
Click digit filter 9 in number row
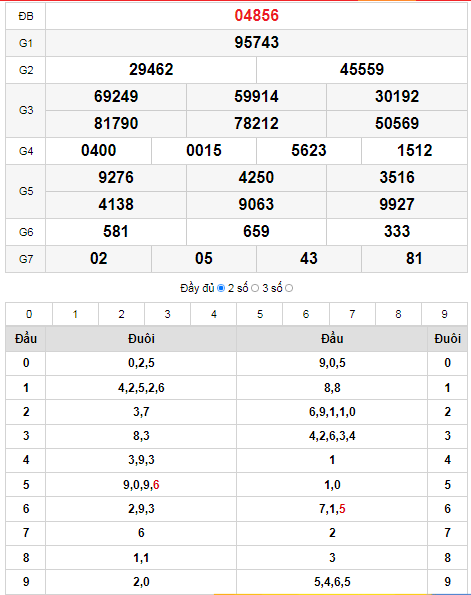444,314
